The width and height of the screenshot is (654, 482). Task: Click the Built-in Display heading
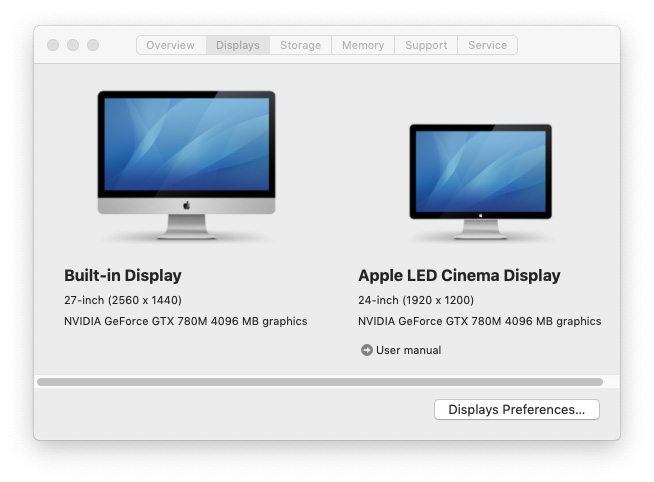click(x=123, y=275)
